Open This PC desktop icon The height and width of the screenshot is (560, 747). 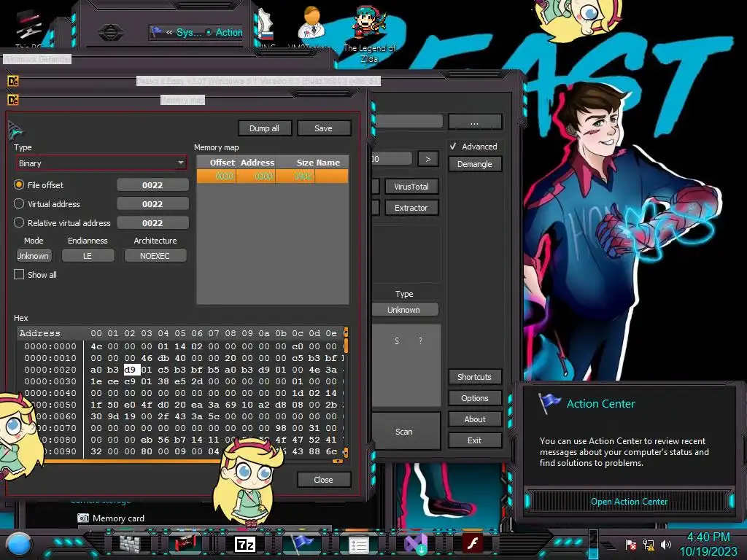pyautogui.click(x=28, y=28)
